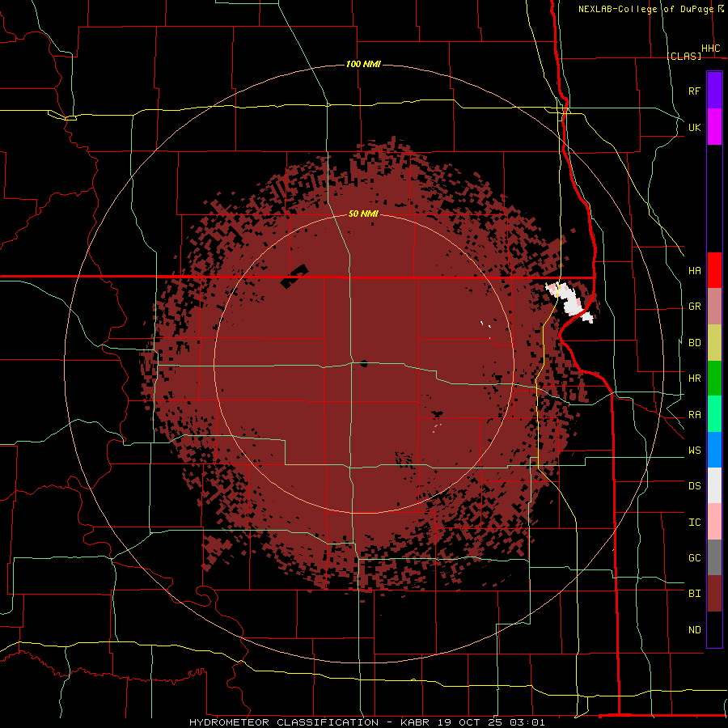This screenshot has width=728, height=728.
Task: Click the black rectangular data gap northwest of radar
Action: pos(294,277)
